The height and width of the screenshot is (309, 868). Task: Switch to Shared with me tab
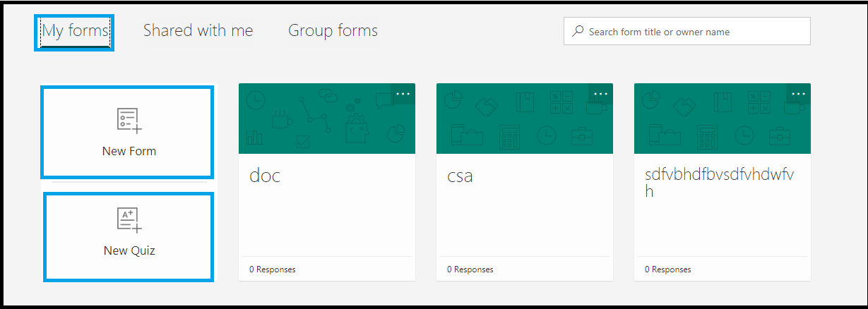tap(198, 30)
